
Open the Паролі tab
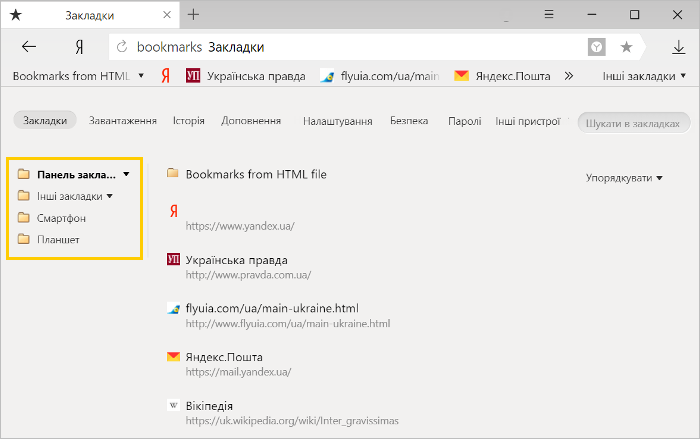pyautogui.click(x=465, y=121)
